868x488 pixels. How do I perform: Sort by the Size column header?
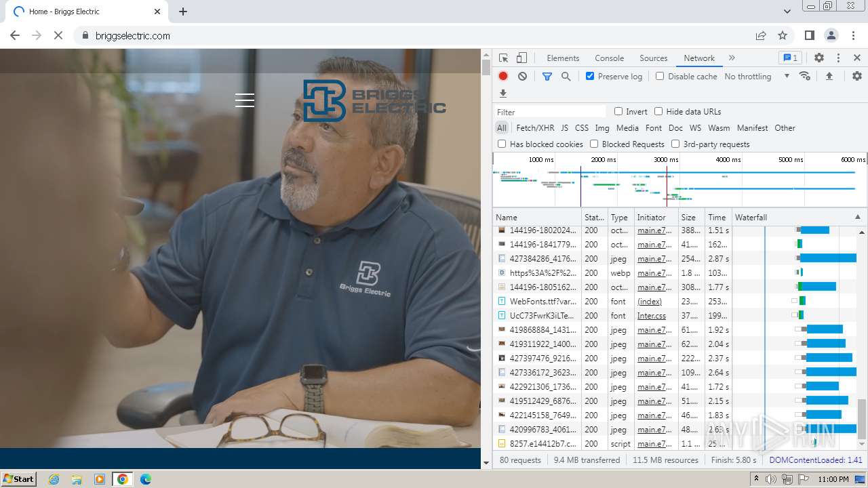click(691, 218)
